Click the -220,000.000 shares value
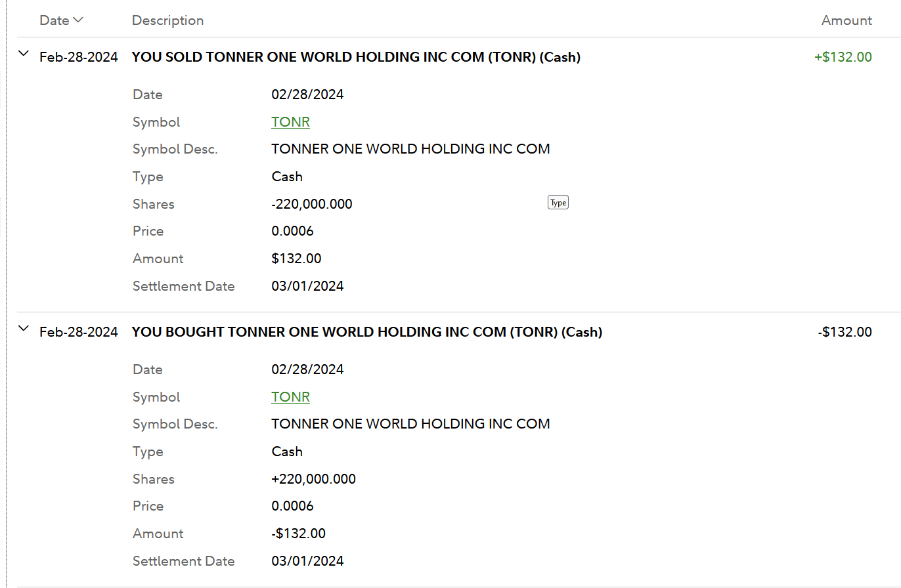The width and height of the screenshot is (901, 588). tap(312, 204)
